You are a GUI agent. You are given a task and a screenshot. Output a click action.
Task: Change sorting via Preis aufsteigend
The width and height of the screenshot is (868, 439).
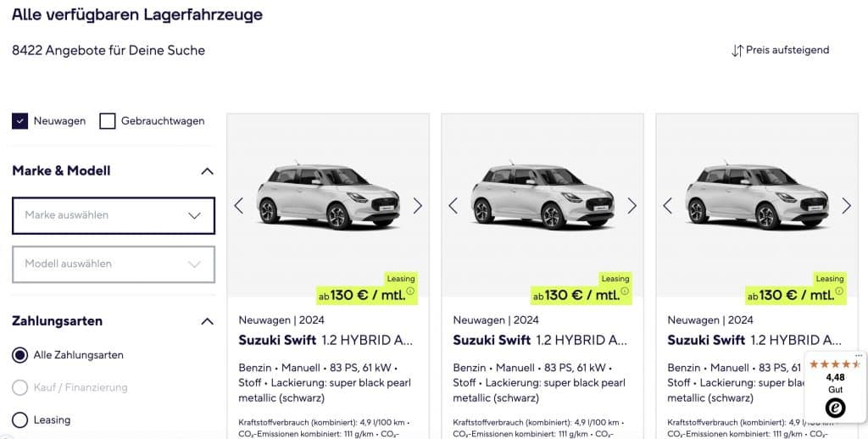tap(780, 50)
